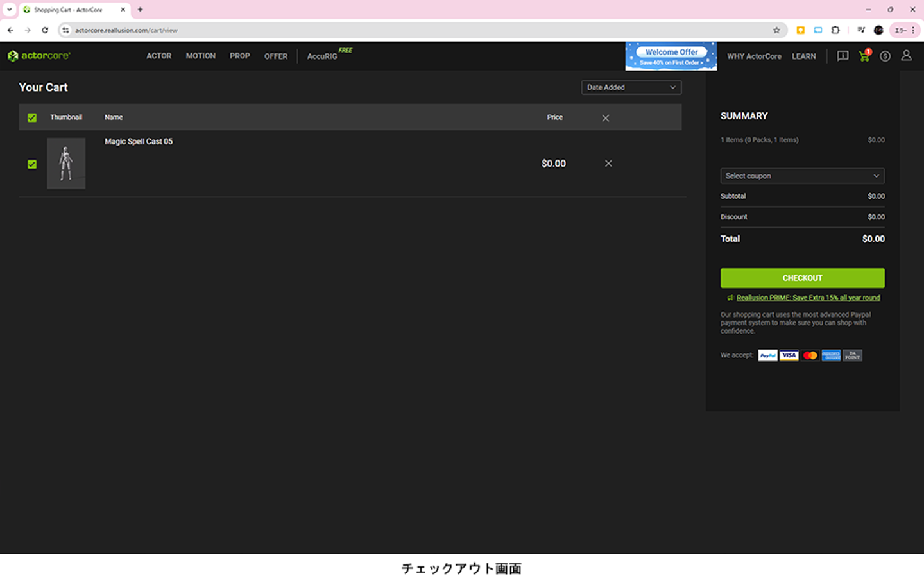924x585 pixels.
Task: Open the OFFER menu
Action: point(276,56)
